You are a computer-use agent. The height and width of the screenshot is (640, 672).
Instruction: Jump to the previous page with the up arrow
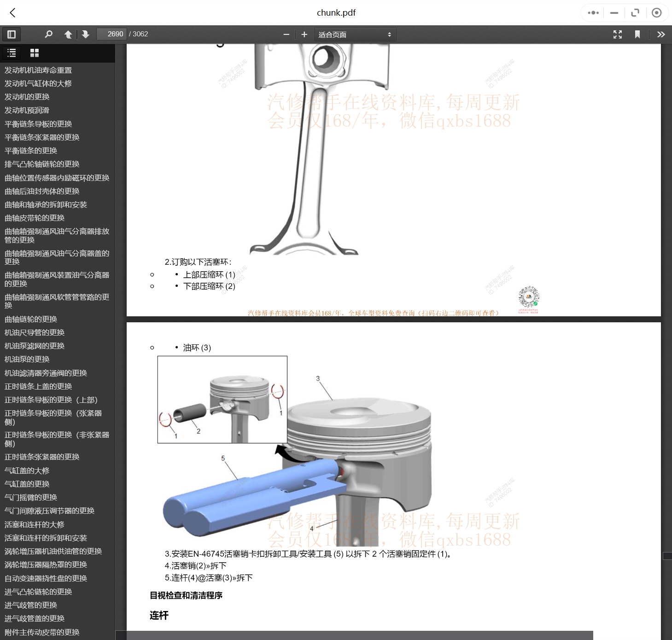pyautogui.click(x=68, y=34)
